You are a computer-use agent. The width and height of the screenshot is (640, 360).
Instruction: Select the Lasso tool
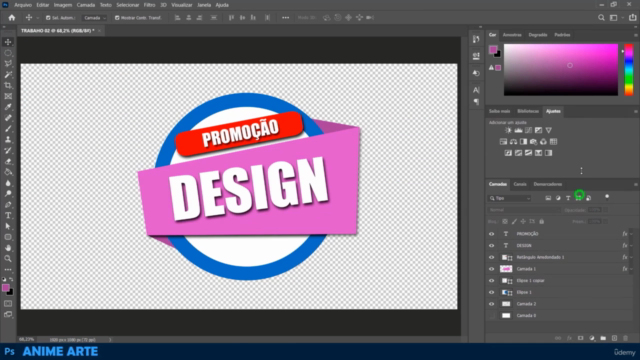(x=8, y=64)
